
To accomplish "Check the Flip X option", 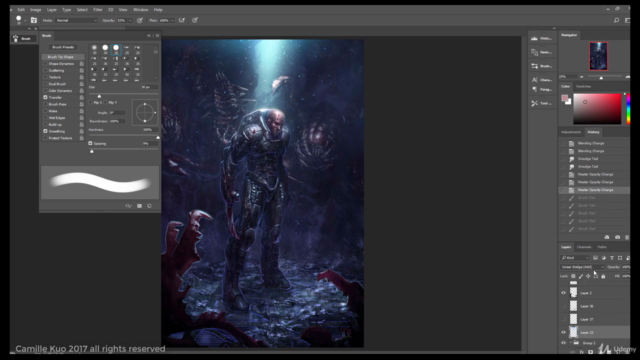I will point(91,102).
